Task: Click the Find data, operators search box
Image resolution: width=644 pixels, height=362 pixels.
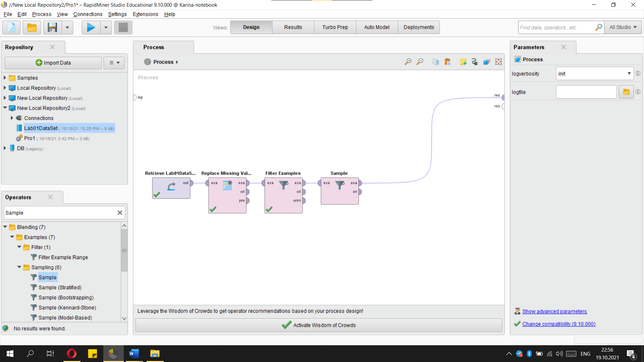Action: 556,27
